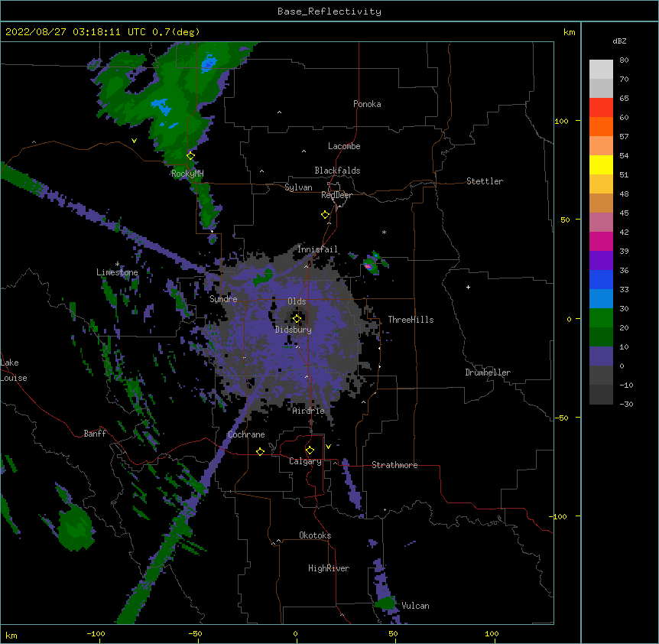Click the Okotoks city label
Screen dimensions: 659x644
tap(315, 535)
